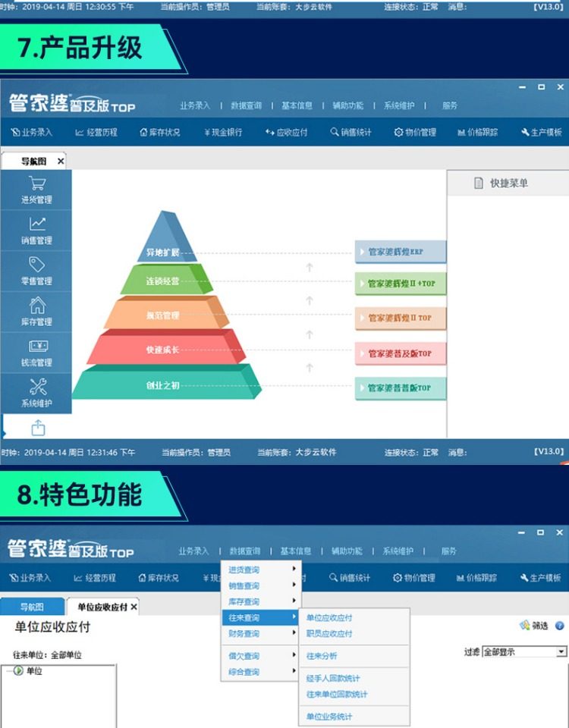Click 生产模板 toolbar item in 产品升级 window
Screen dimensions: 569x728
coord(541,132)
